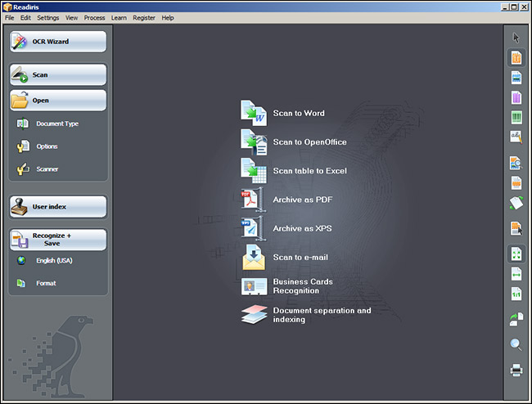Viewport: 532px width, 404px height.
Task: Set view to 1:1 actual size
Action: 516,294
